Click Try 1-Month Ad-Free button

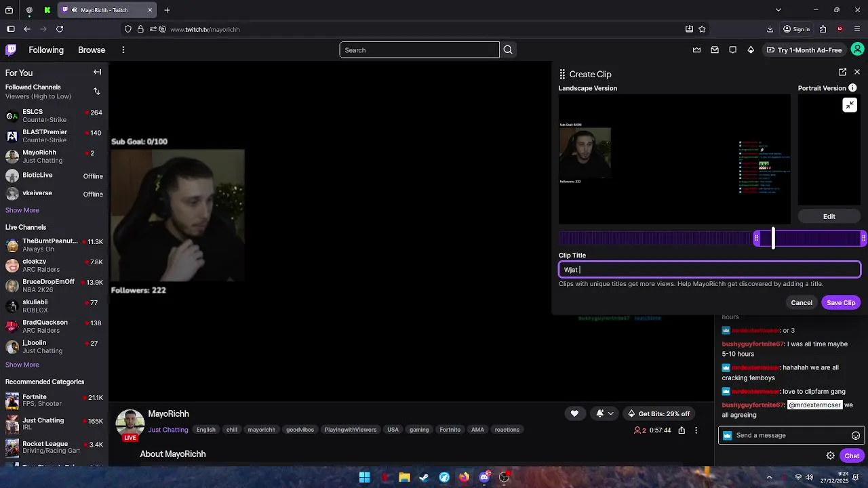coord(804,49)
